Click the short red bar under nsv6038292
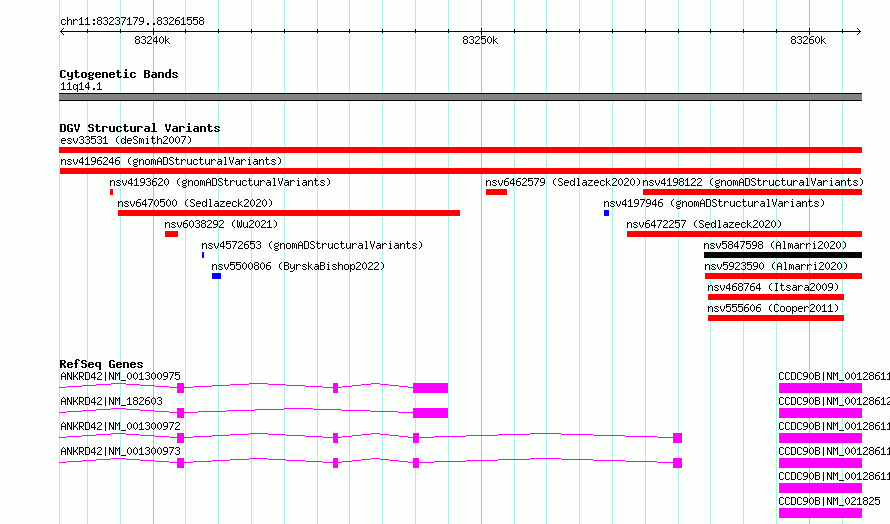 tap(171, 234)
